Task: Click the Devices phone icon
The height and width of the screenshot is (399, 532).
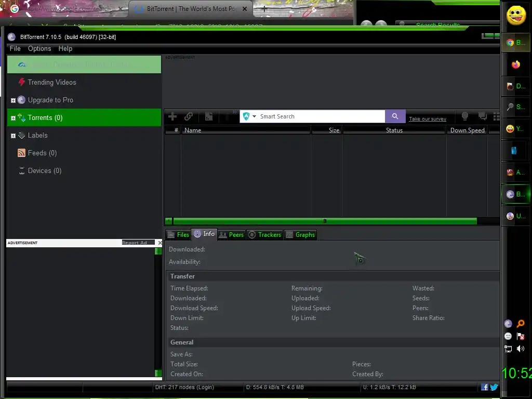Action: point(22,170)
